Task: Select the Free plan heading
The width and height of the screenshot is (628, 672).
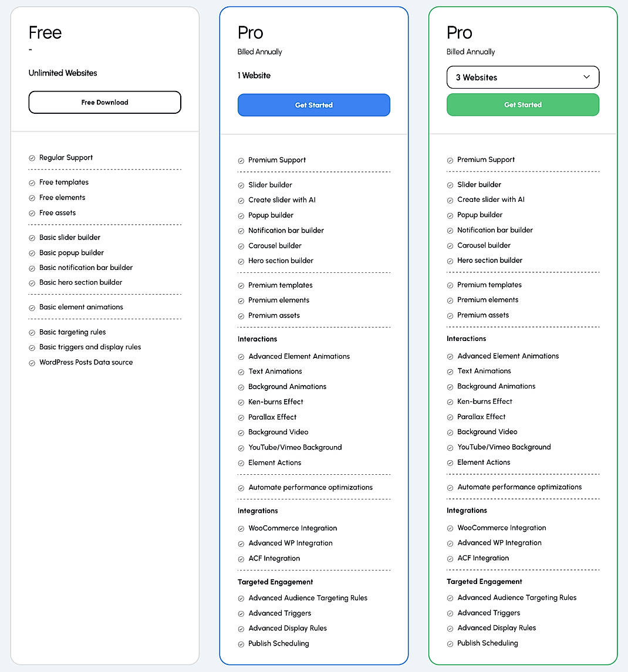Action: tap(45, 33)
